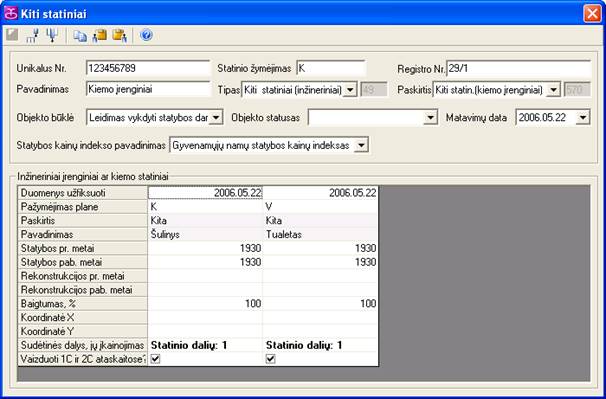Viewport: 606px width, 399px height.
Task: Click the insert column fork icon
Action: coord(32,36)
